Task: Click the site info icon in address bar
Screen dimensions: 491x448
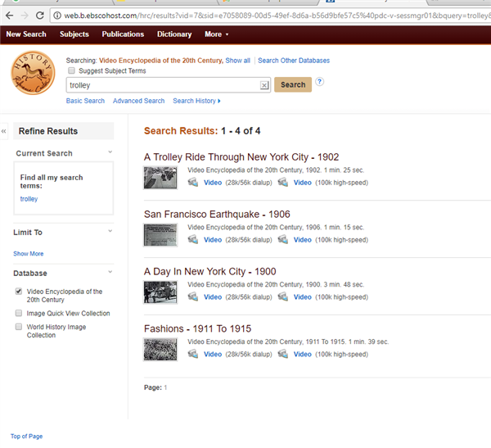Action: 57,16
